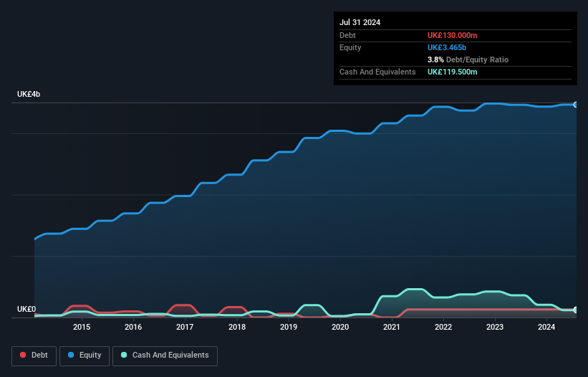The image size is (588, 377).
Task: Select the 2024 year on the axis
Action: (546, 328)
